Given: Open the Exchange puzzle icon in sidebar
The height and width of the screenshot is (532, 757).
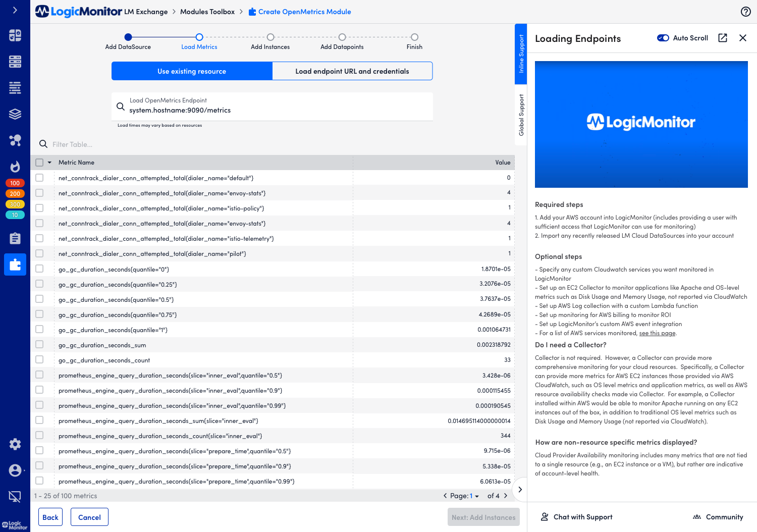Looking at the screenshot, I should pos(15,264).
